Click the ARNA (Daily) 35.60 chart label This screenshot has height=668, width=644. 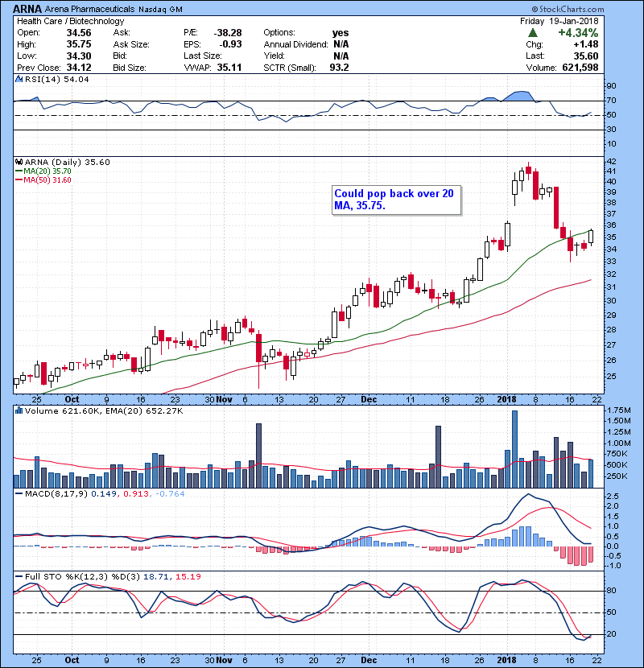(x=68, y=163)
